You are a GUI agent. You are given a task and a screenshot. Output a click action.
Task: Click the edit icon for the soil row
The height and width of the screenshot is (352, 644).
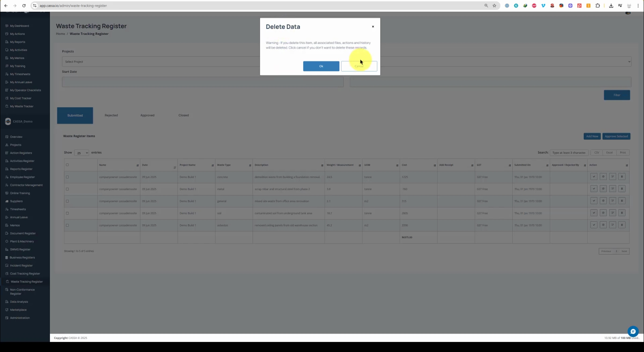[612, 213]
